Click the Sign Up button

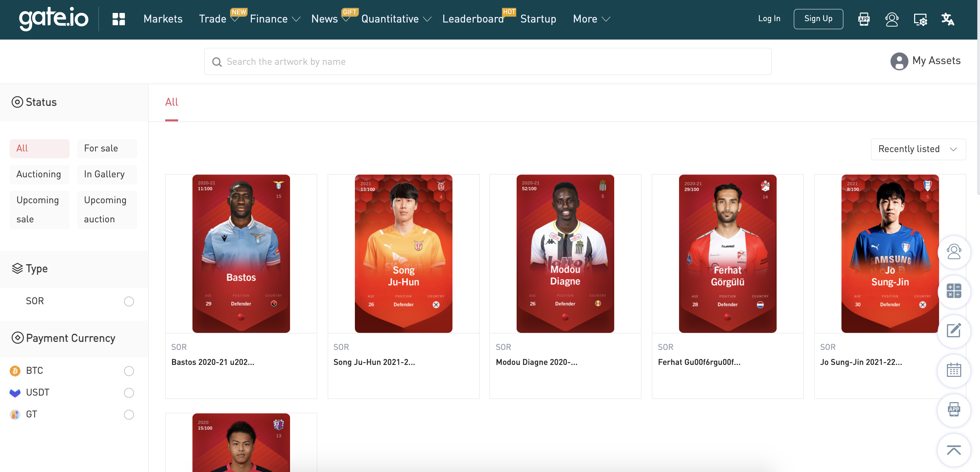click(x=818, y=19)
